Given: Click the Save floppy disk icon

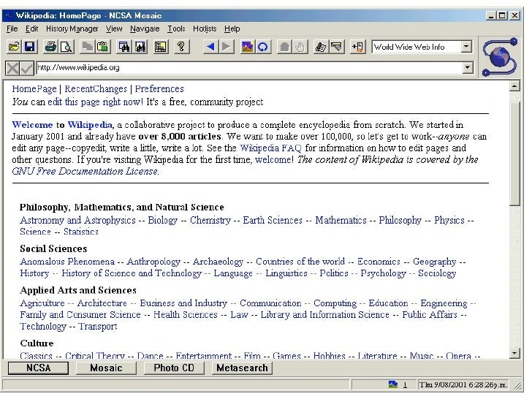Looking at the screenshot, I should 30,47.
